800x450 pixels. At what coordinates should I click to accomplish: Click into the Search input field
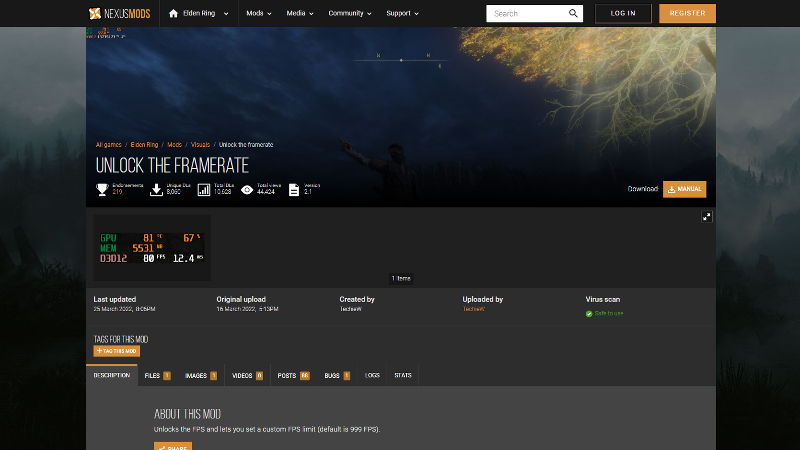pyautogui.click(x=528, y=14)
